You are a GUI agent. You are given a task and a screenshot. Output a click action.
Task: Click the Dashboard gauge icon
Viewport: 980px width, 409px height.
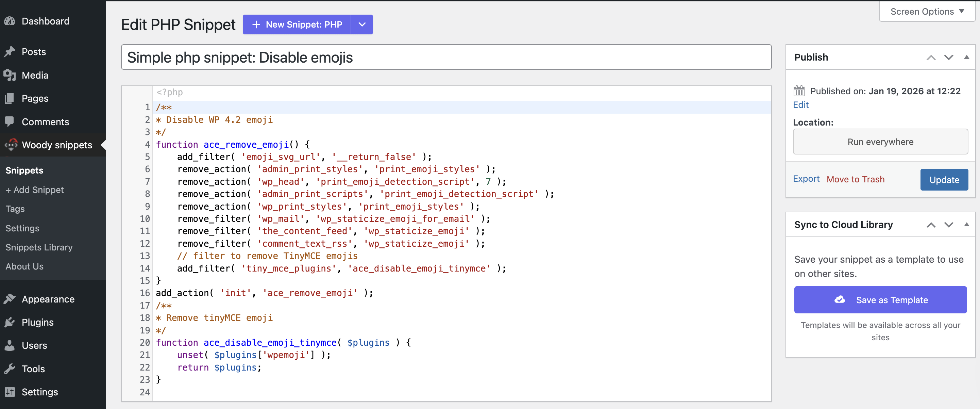[10, 21]
